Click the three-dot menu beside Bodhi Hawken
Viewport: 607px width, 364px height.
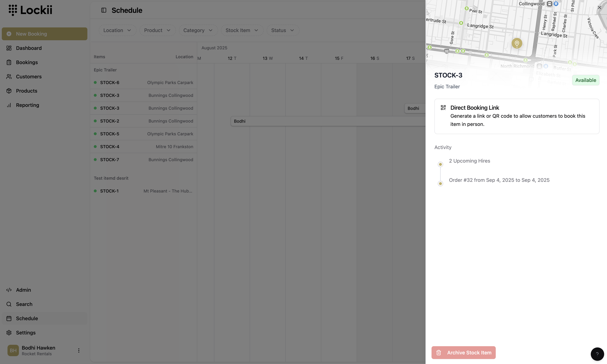click(79, 350)
